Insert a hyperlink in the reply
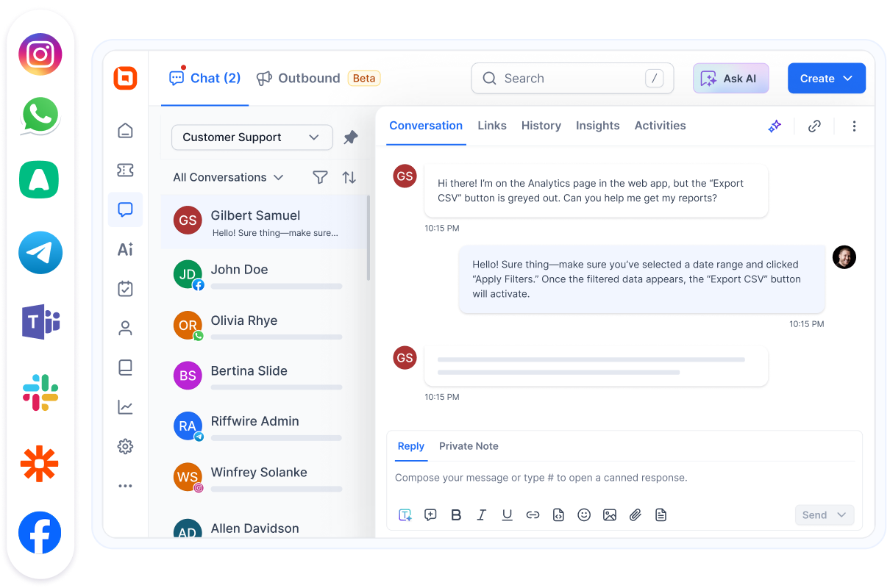 pos(533,515)
